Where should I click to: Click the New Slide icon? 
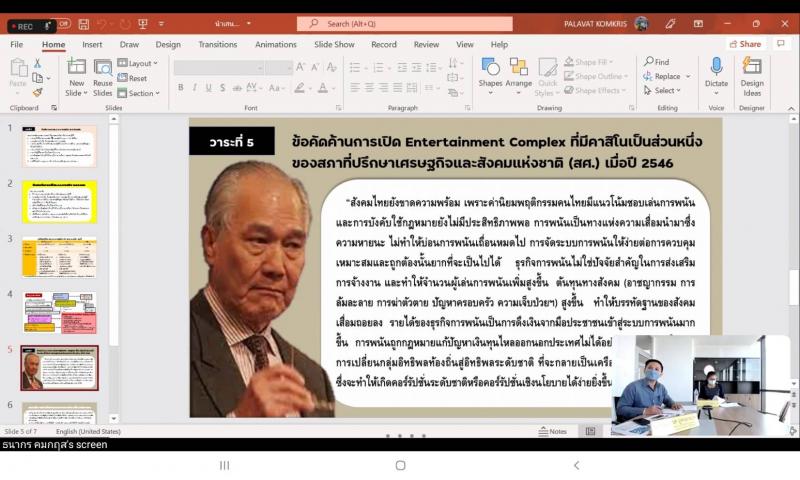[x=76, y=66]
